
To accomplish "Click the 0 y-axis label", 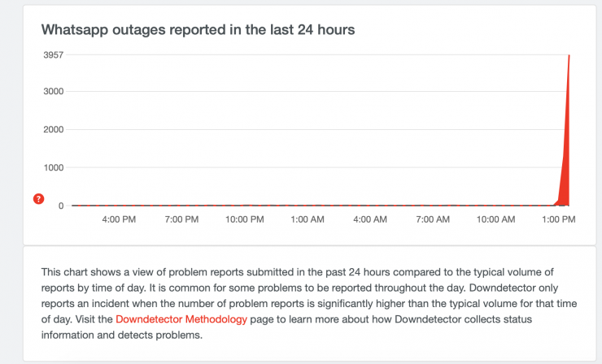I will pos(61,206).
